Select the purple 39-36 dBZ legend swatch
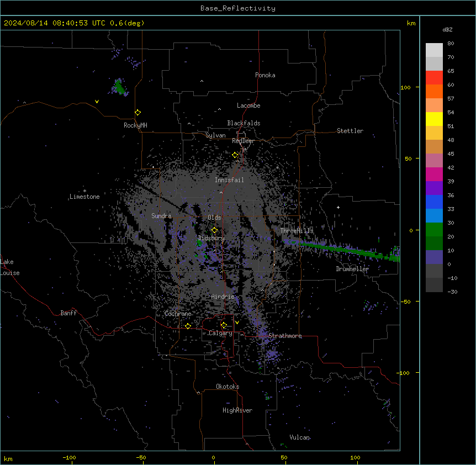 pos(434,188)
